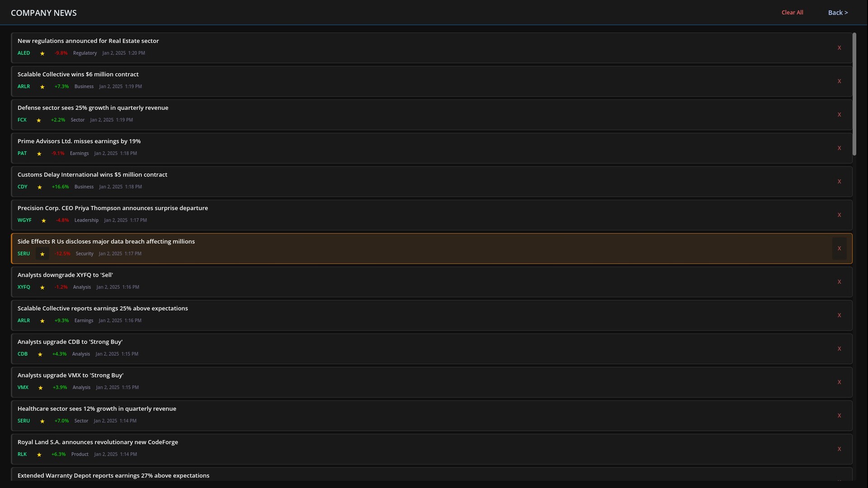Dismiss Royal Land CodeForge announcement
This screenshot has width=868, height=488.
pyautogui.click(x=839, y=449)
